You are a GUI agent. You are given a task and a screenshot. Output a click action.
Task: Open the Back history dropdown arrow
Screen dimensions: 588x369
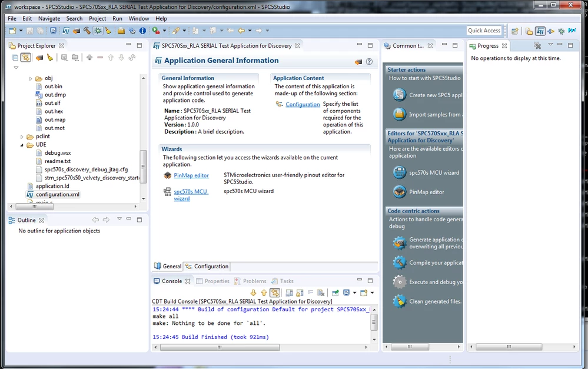(x=250, y=31)
